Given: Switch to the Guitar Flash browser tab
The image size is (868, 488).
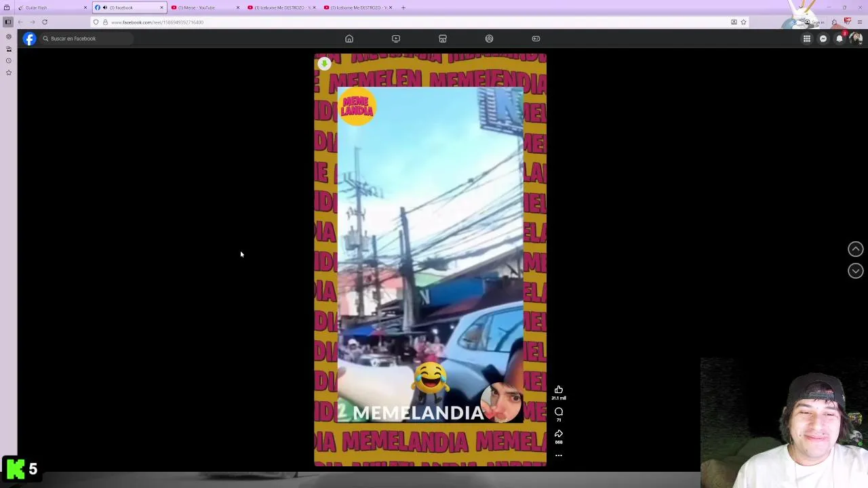Looking at the screenshot, I should pyautogui.click(x=53, y=7).
